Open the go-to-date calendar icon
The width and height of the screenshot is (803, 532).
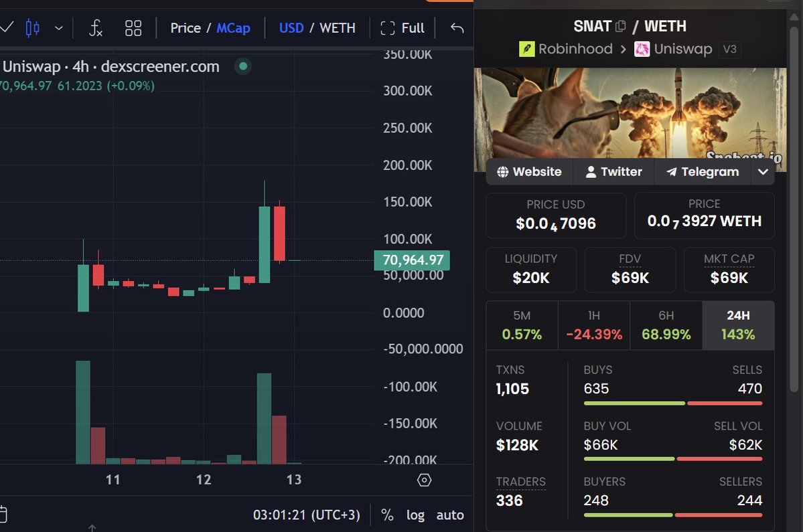[3, 514]
